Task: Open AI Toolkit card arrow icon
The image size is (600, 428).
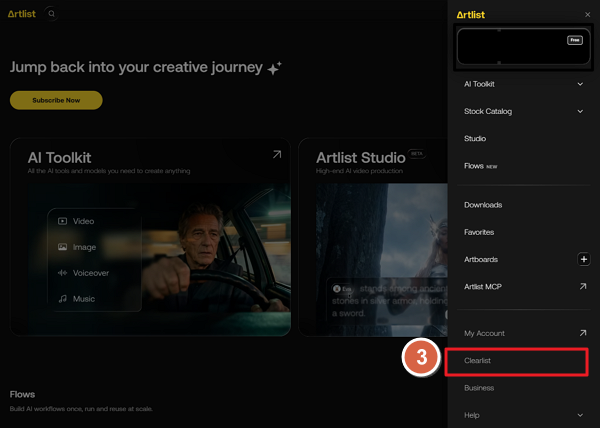Action: tap(277, 155)
